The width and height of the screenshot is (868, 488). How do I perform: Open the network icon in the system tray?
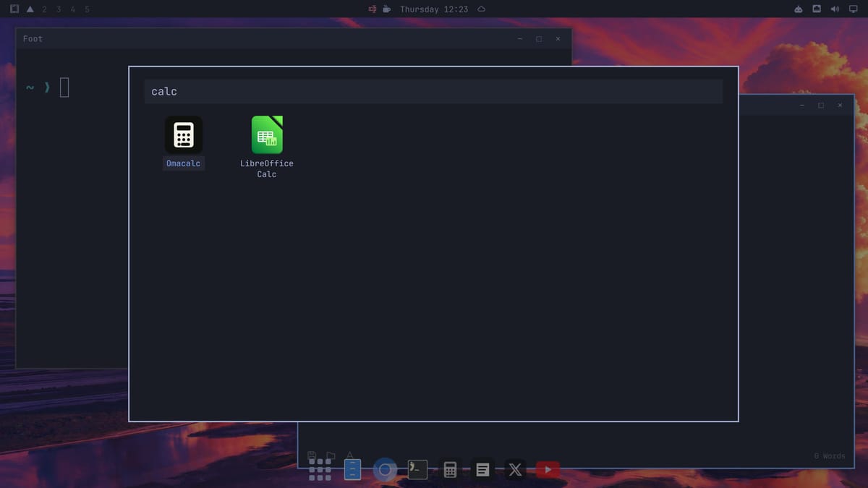tap(817, 9)
